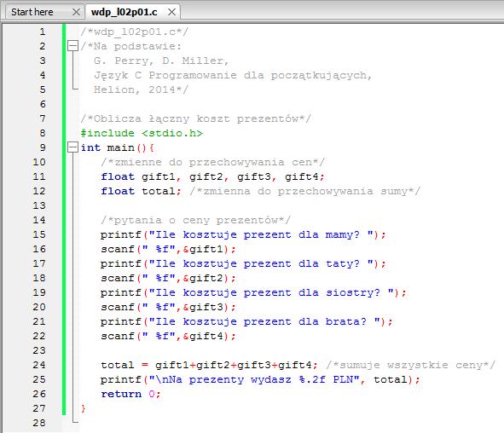Click the printf 'Na prezenty wydasz' line

click(260, 379)
